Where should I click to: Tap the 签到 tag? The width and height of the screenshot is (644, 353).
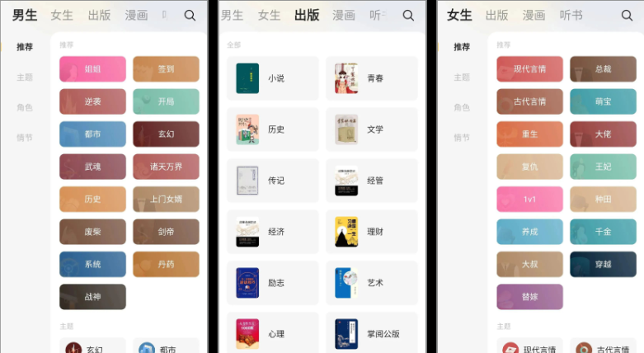coord(166,69)
